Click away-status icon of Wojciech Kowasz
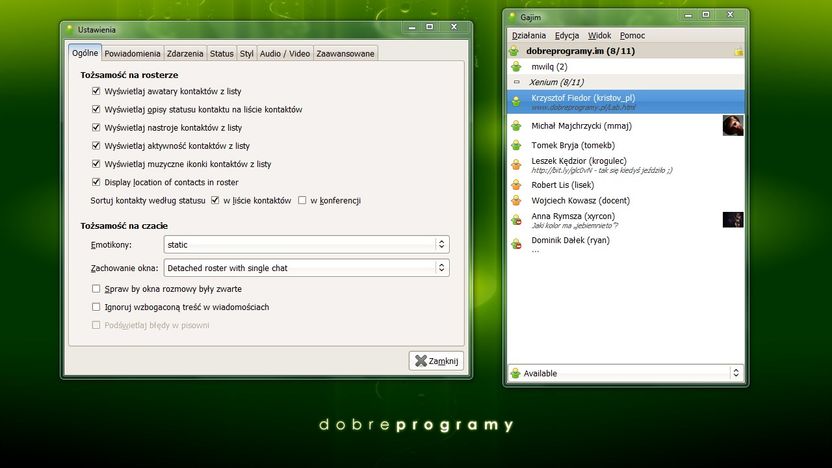Viewport: 832px width, 468px height. (x=516, y=201)
